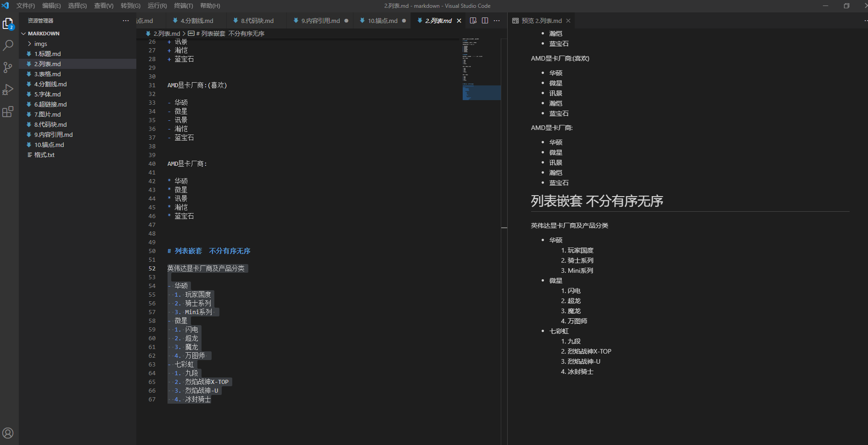Open the 转到(G) menu

point(130,6)
